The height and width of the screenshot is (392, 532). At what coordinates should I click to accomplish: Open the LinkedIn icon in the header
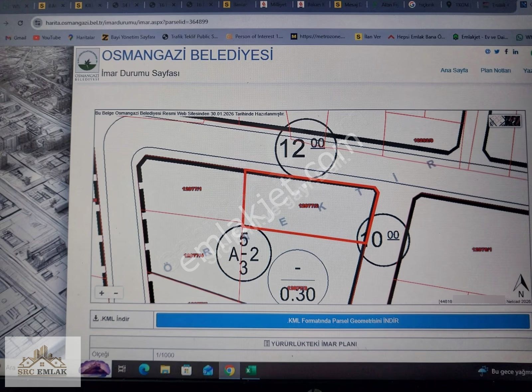(x=515, y=51)
